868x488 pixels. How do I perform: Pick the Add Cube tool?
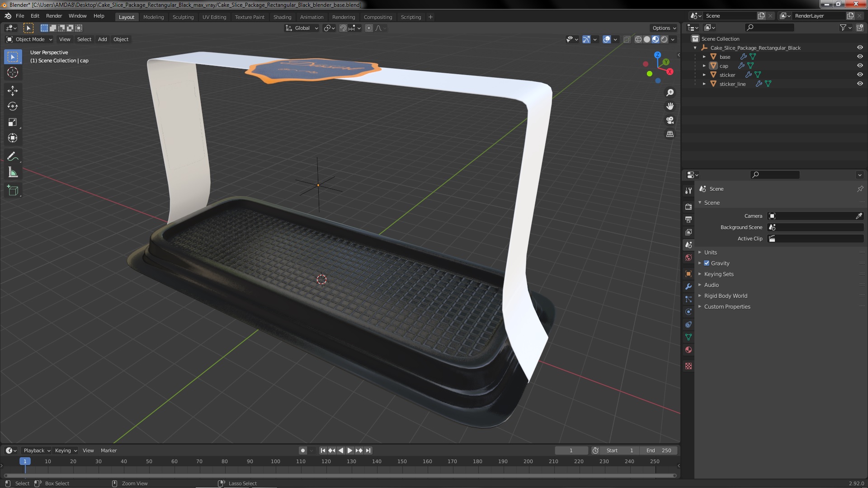[x=13, y=191]
